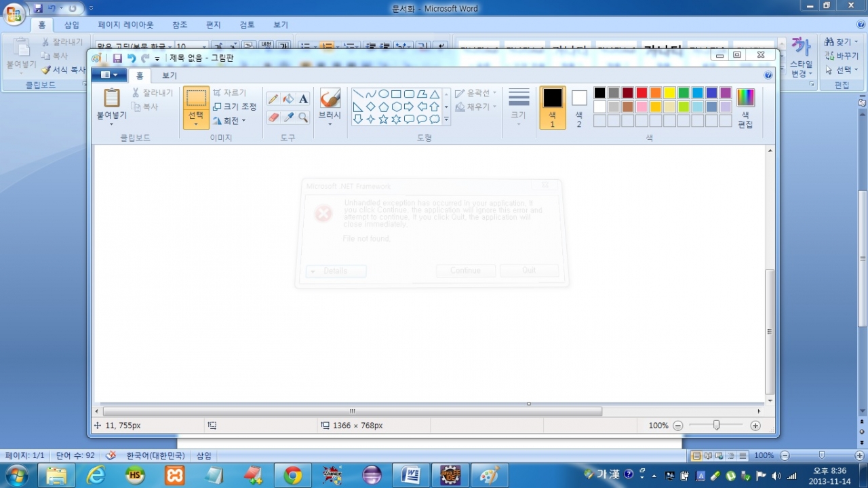
Task: Click Format Painter (서식 복사) in Word
Action: 63,70
